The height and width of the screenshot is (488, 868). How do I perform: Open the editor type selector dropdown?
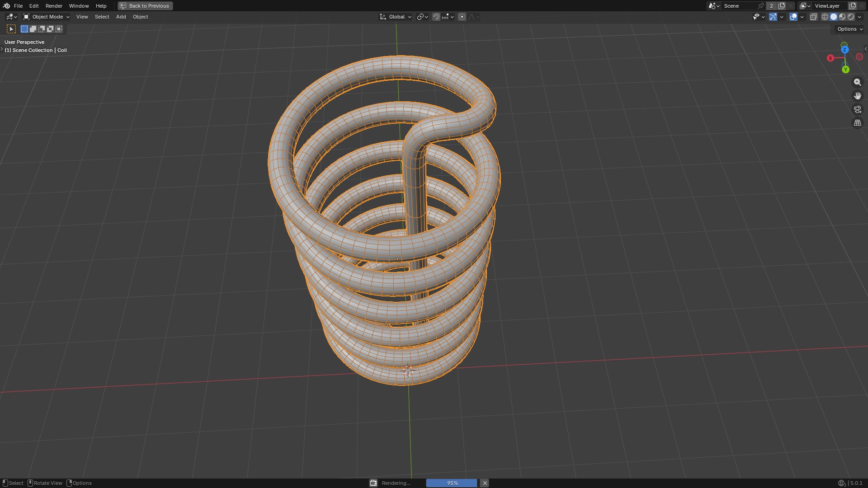(11, 17)
